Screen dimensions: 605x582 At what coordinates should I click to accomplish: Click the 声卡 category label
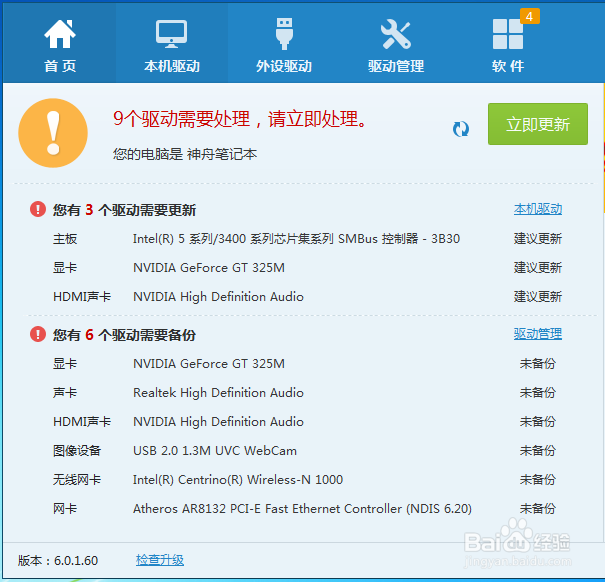65,393
